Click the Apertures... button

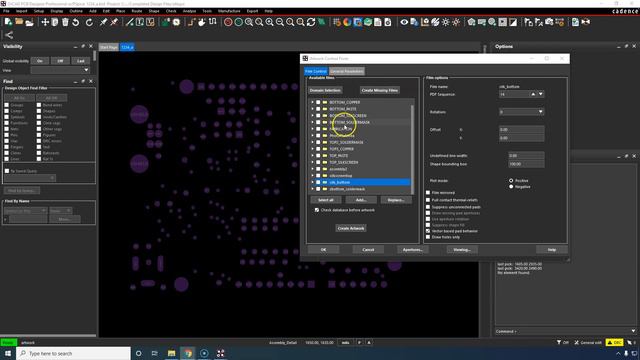click(x=413, y=250)
